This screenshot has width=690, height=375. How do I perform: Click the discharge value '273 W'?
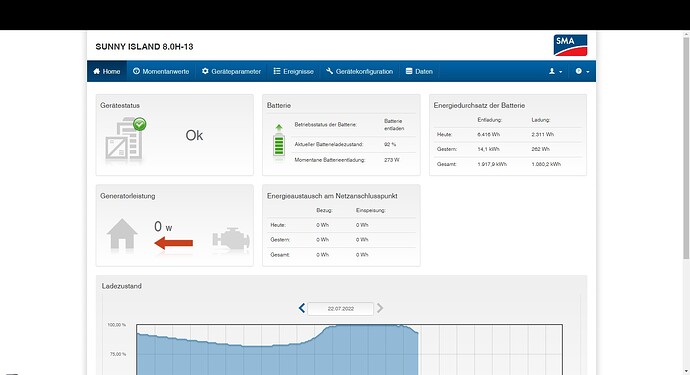[392, 160]
